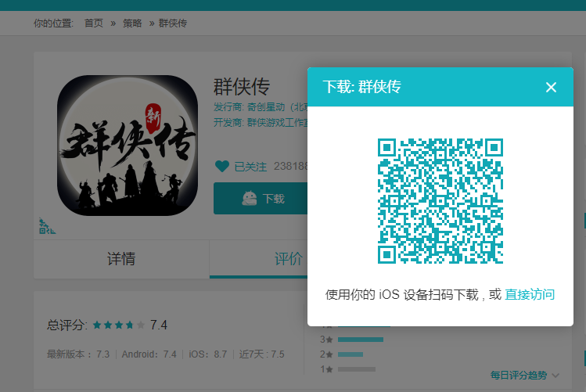Image resolution: width=586 pixels, height=392 pixels.
Task: Click the 2-star rating bar
Action: coord(350,354)
